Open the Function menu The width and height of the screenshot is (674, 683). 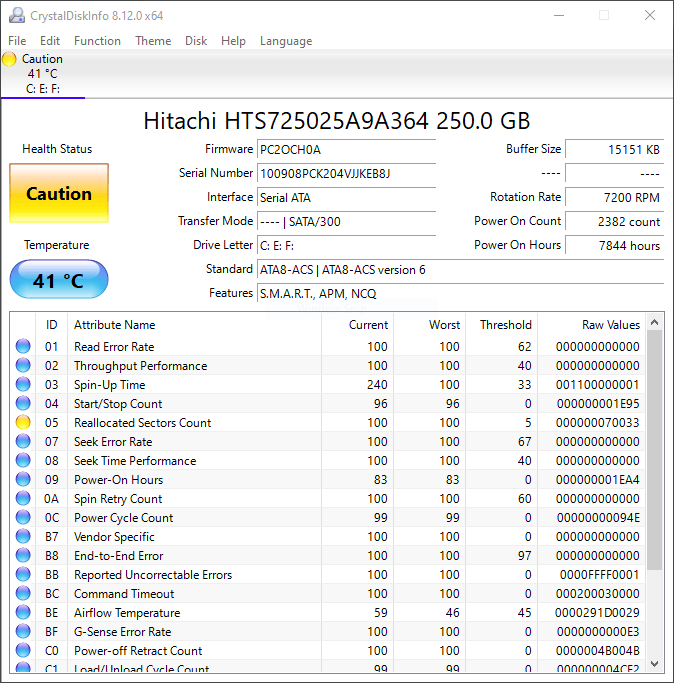pyautogui.click(x=97, y=41)
